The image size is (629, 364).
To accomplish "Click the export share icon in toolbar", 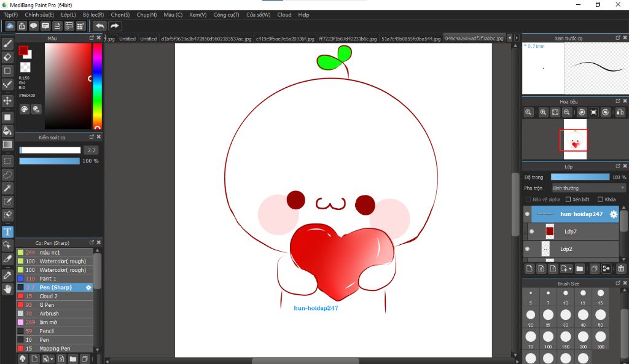I will pyautogui.click(x=21, y=26).
